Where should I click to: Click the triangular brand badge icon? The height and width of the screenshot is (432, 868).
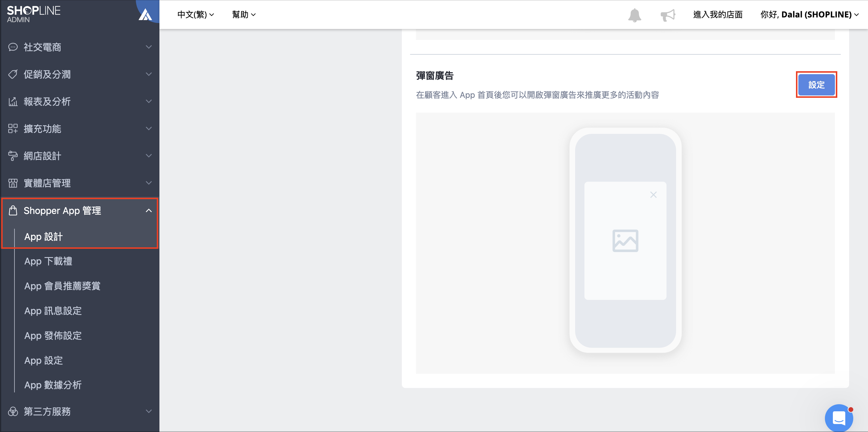coord(146,14)
